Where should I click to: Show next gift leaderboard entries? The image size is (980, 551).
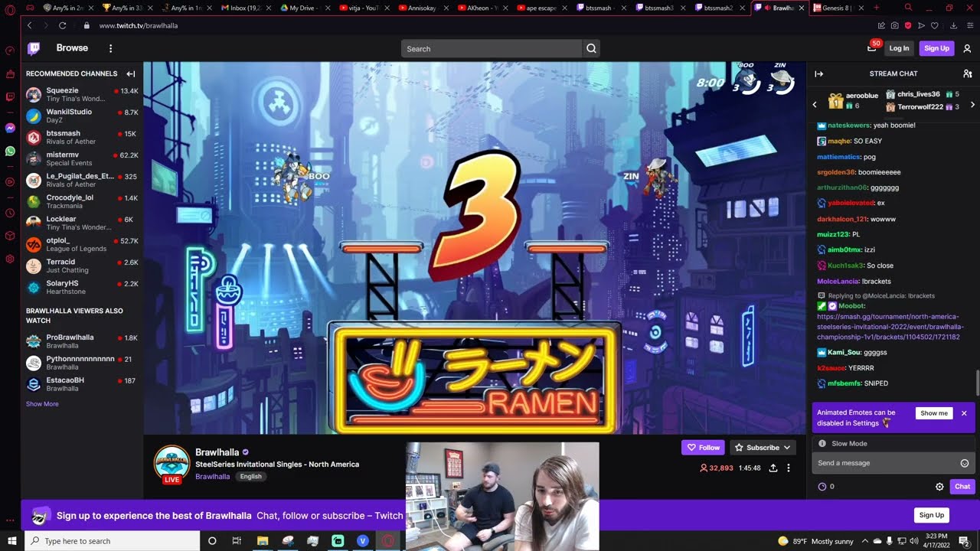[972, 104]
